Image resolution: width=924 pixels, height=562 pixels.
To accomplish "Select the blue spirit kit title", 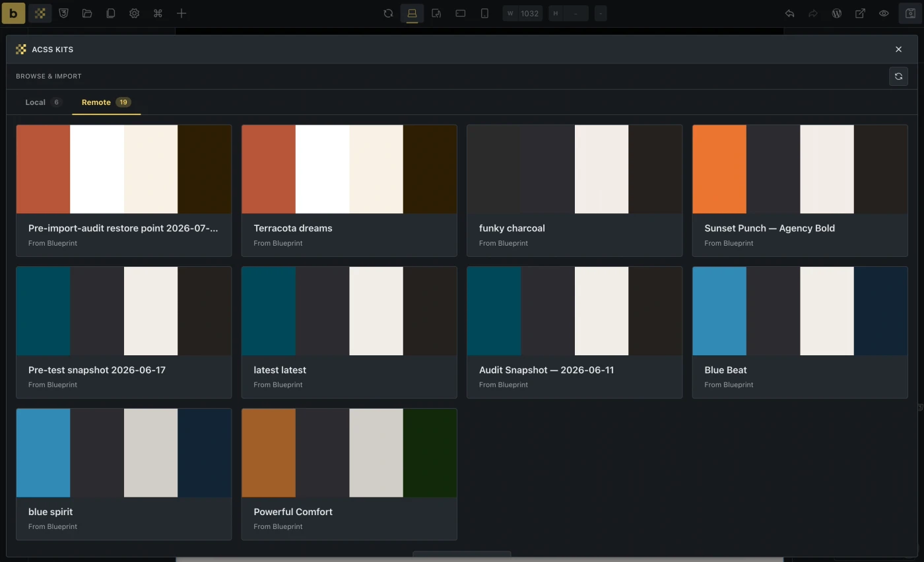I will [51, 512].
